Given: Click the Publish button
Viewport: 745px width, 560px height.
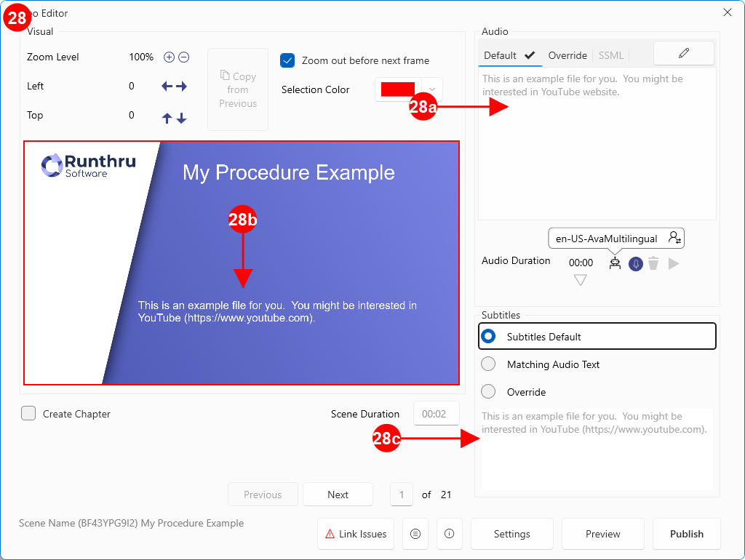Looking at the screenshot, I should [686, 534].
